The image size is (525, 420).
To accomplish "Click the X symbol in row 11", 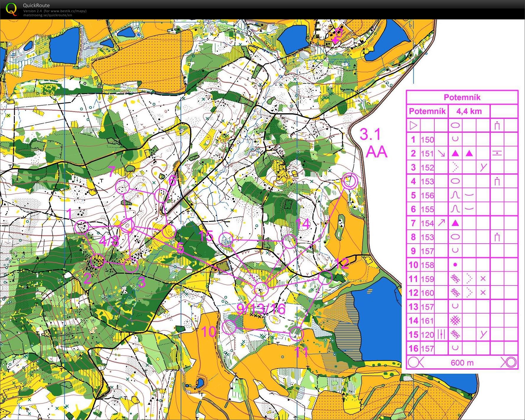I will tap(483, 278).
